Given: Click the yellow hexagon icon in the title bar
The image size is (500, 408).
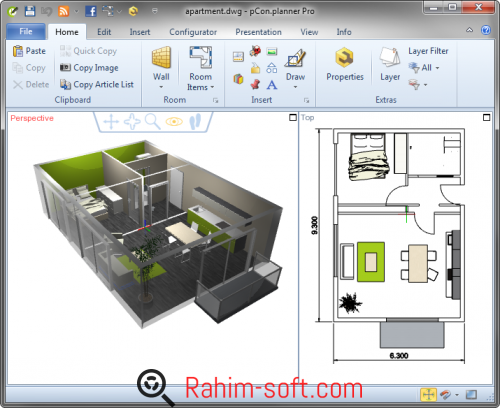Looking at the screenshot, I should click(133, 11).
